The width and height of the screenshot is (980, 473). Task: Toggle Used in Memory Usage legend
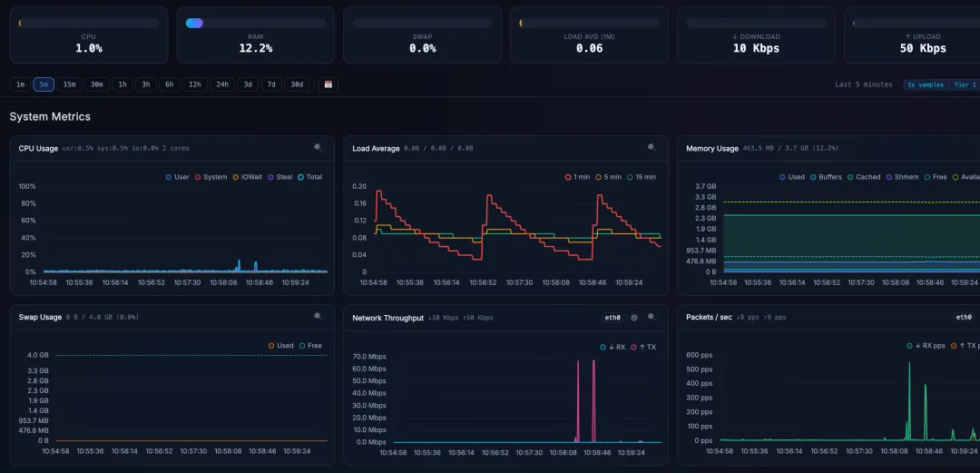792,177
